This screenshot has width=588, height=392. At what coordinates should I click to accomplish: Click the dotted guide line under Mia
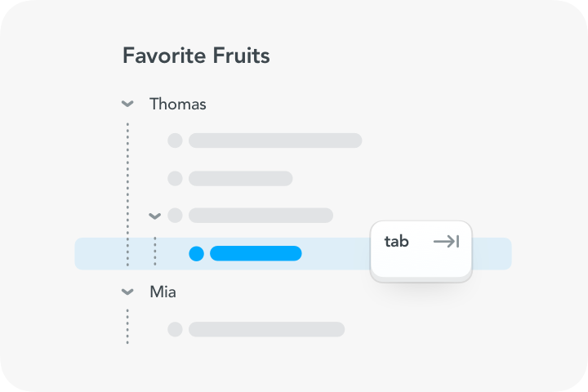(x=127, y=326)
